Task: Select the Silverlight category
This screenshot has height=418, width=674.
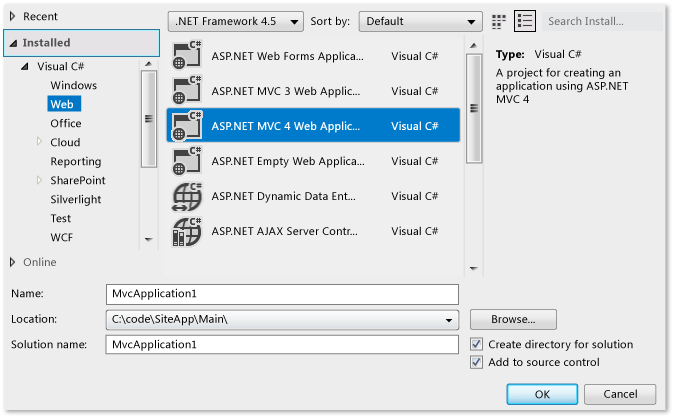Action: [76, 200]
